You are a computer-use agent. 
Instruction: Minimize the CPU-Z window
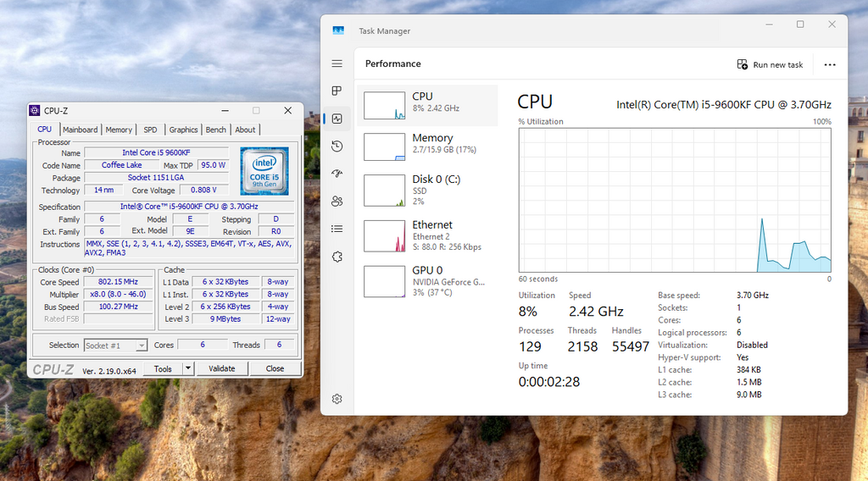225,111
